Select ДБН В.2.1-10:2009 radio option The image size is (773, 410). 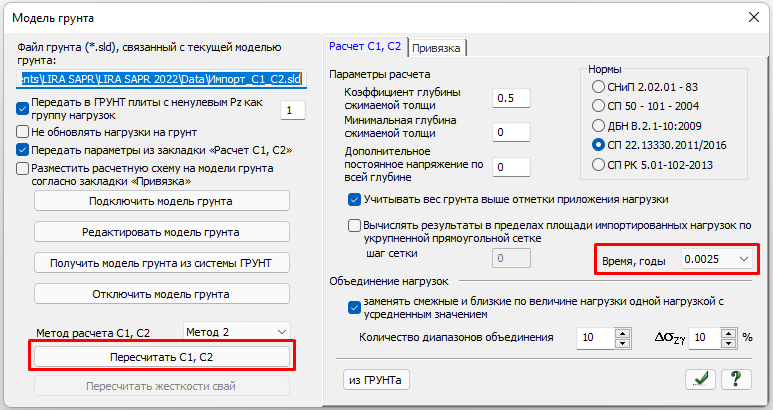(599, 126)
